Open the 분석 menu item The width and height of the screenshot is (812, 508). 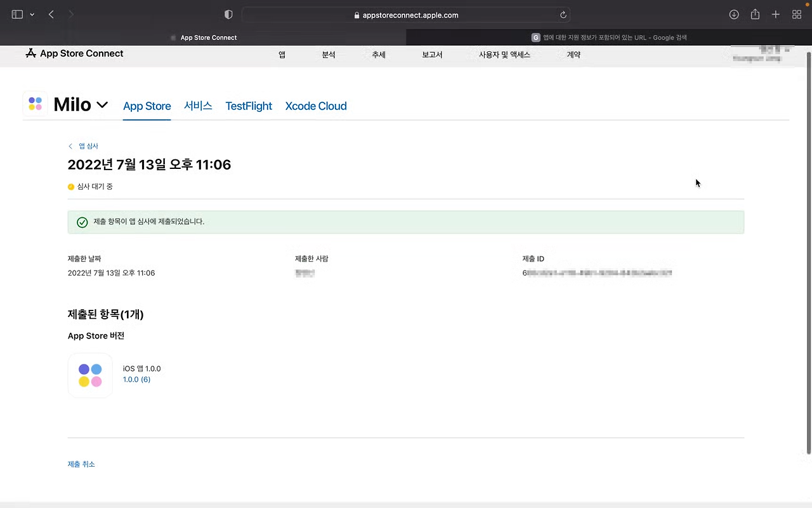pos(329,55)
